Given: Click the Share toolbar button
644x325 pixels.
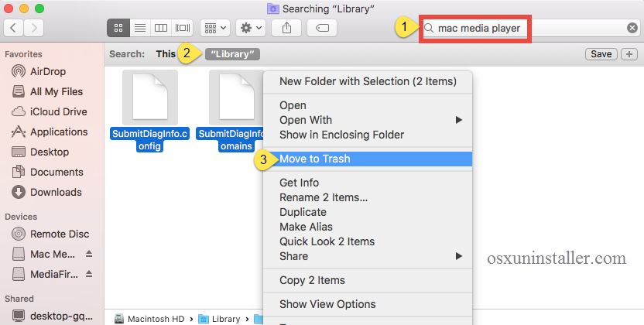Looking at the screenshot, I should tap(286, 28).
